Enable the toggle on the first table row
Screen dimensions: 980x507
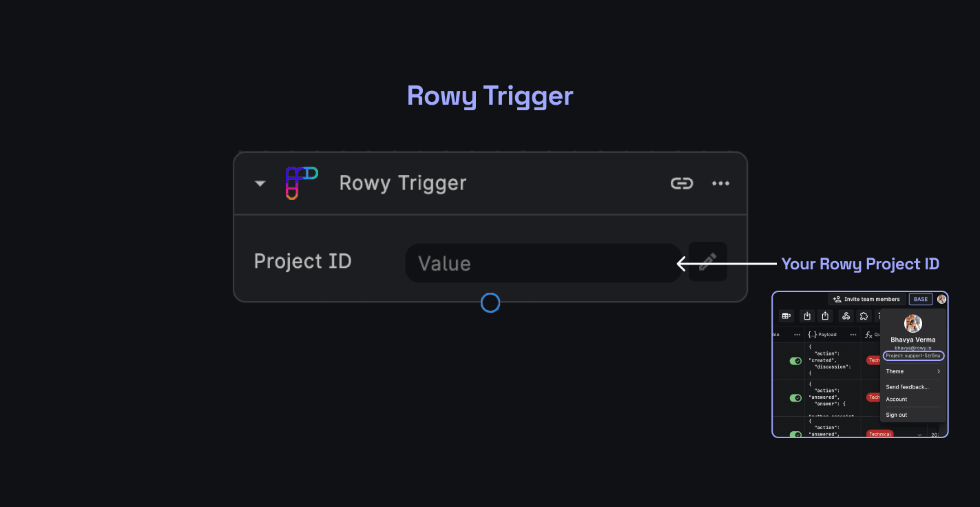(x=796, y=360)
